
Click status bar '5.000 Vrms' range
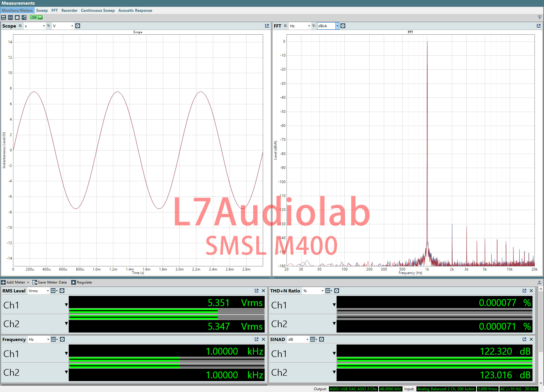coord(488,389)
